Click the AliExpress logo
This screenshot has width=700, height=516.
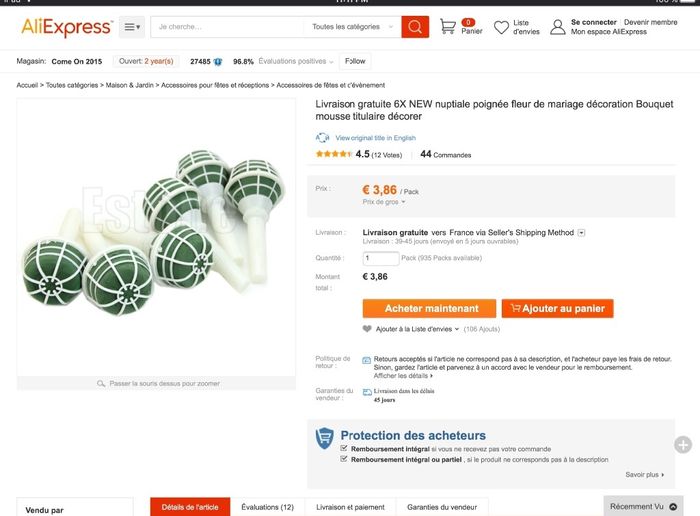[x=67, y=27]
